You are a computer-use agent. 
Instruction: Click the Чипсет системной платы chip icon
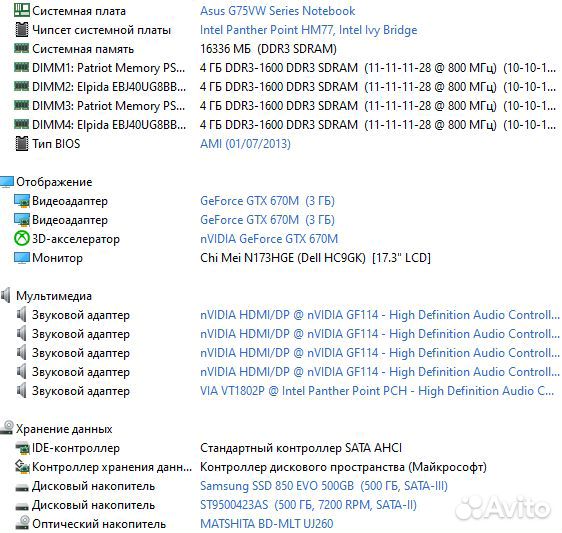(22, 30)
